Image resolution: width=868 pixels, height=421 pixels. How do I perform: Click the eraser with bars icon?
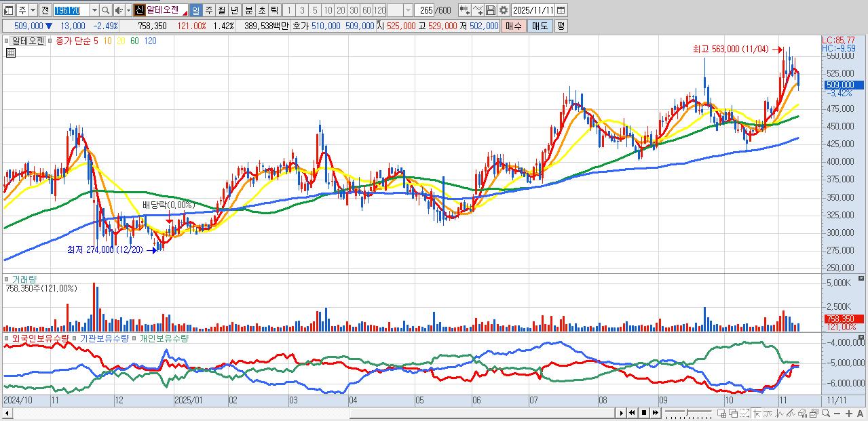click(803, 413)
